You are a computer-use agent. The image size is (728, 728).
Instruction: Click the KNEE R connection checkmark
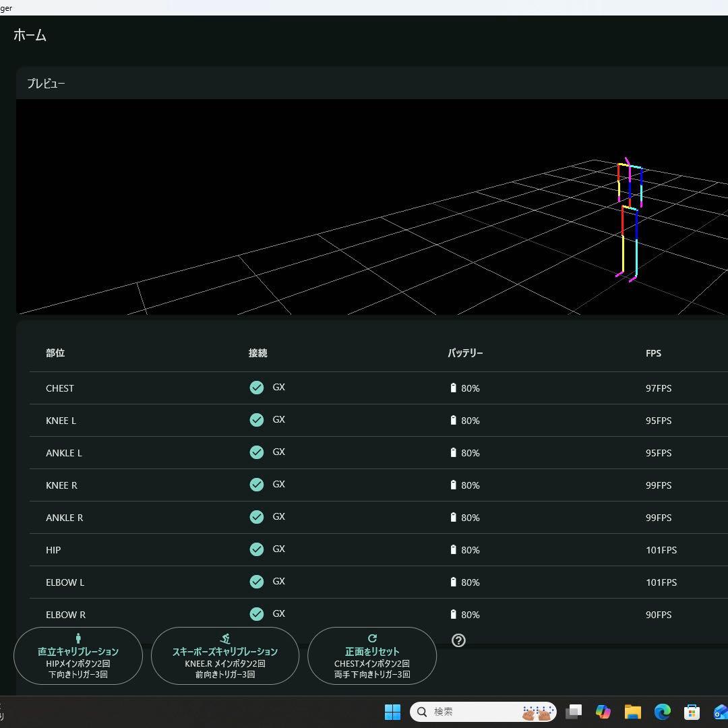pyautogui.click(x=257, y=485)
